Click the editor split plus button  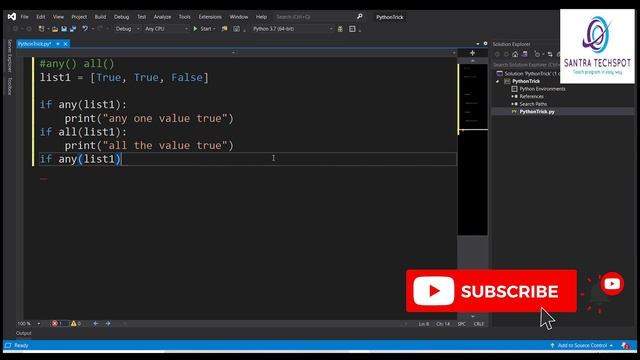click(472, 53)
